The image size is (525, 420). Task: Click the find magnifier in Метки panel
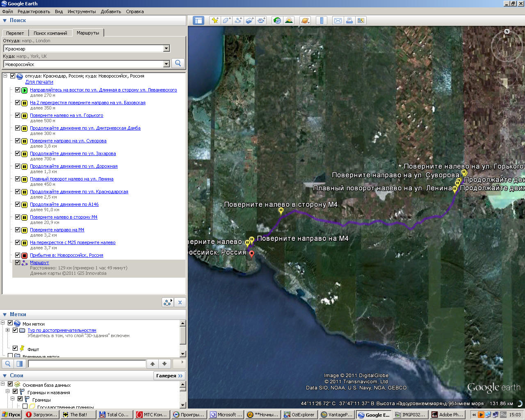pyautogui.click(x=8, y=364)
